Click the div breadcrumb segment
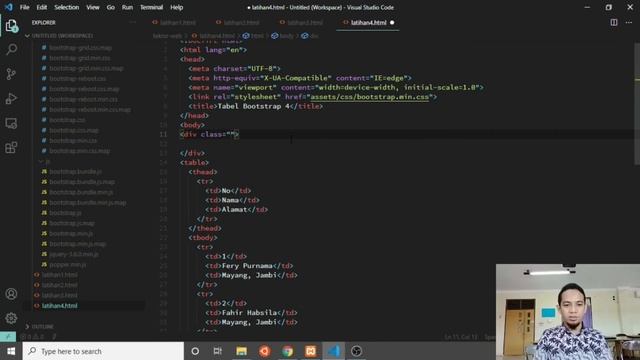Image resolution: width=640 pixels, height=360 pixels. pos(311,36)
